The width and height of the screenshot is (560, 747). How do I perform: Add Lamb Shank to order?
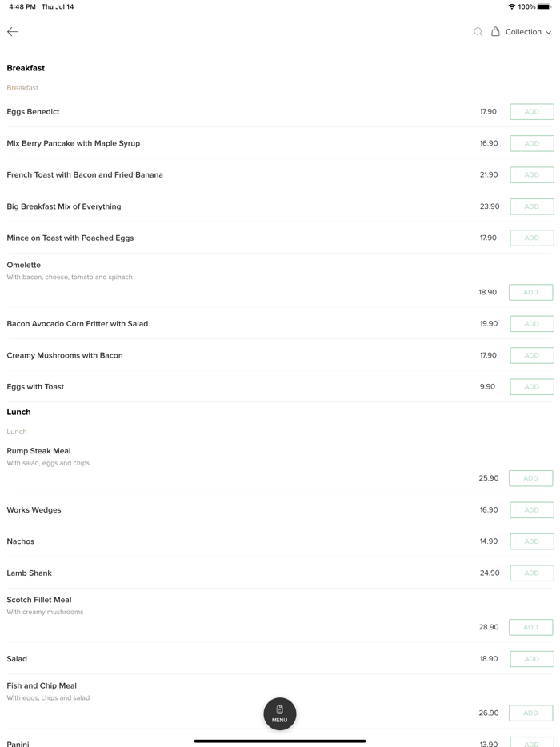pos(531,573)
